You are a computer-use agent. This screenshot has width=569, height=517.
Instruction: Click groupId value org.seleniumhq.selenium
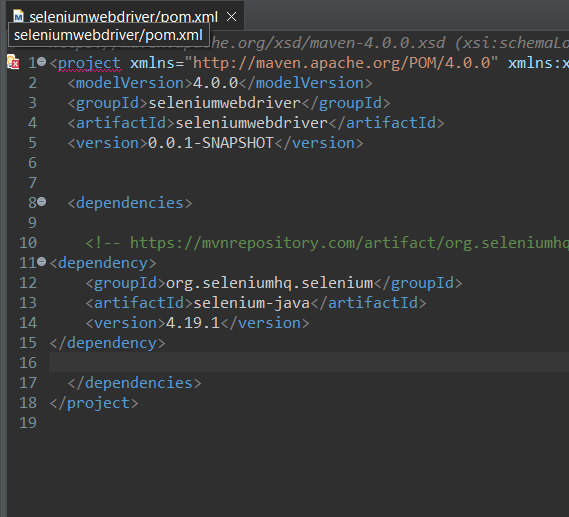tap(270, 283)
